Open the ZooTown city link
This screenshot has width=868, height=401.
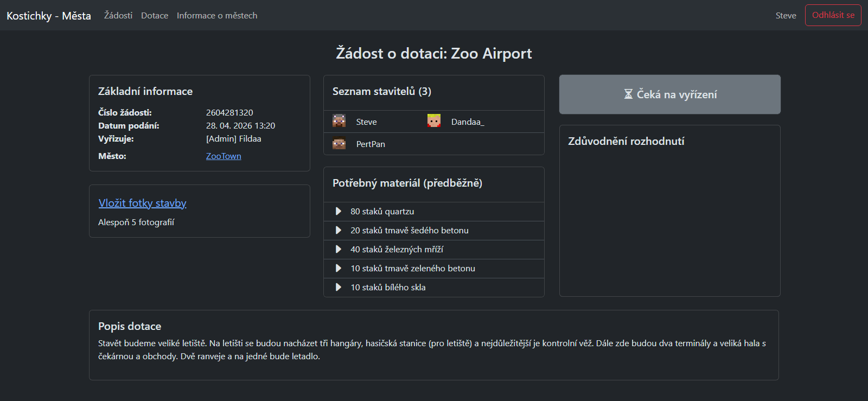(224, 156)
